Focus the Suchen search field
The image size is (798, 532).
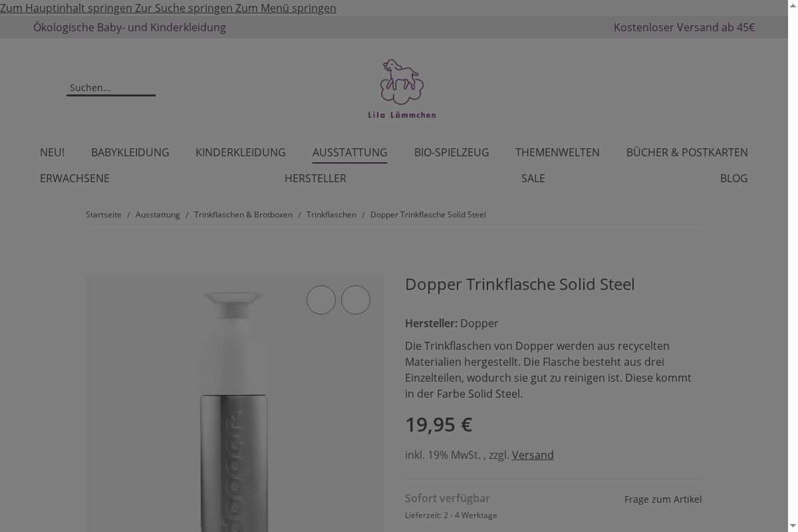tap(111, 88)
